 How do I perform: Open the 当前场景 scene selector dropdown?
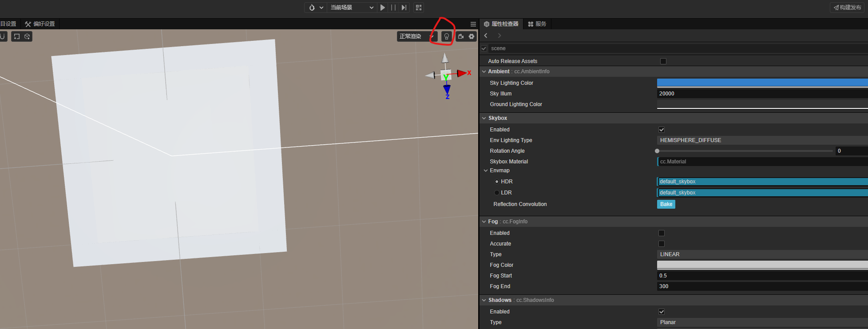(x=352, y=8)
